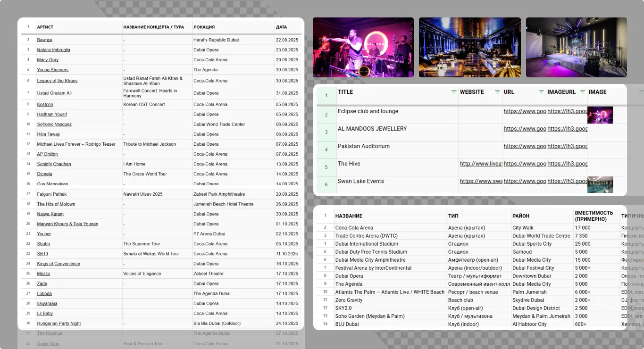This screenshot has height=349, width=644.
Task: Open the WEBSITE column filter icon
Action: (497, 92)
